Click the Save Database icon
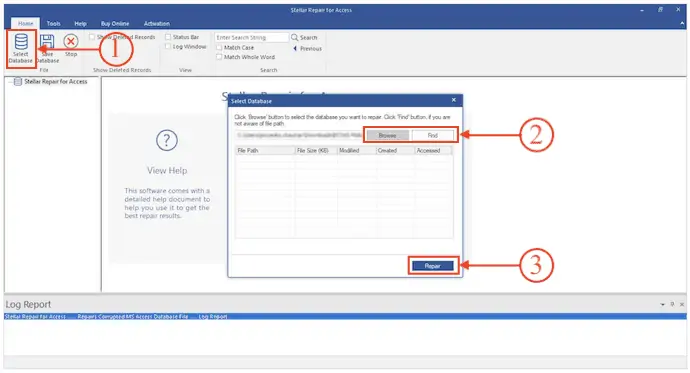 [47, 42]
